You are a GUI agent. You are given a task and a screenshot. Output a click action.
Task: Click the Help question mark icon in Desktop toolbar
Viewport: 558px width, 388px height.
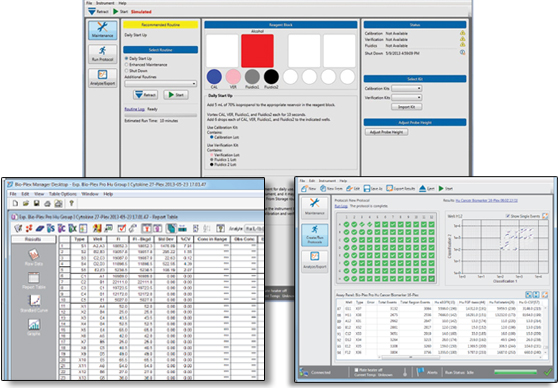pos(72,203)
